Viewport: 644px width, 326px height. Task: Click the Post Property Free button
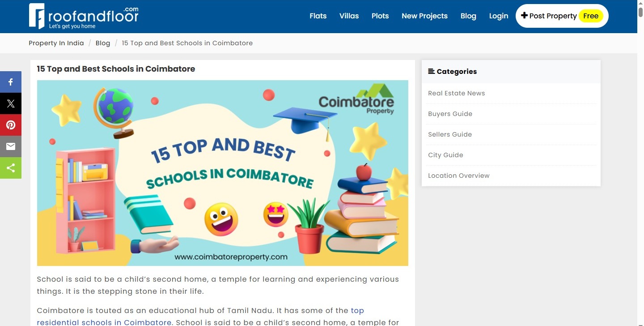pyautogui.click(x=562, y=16)
